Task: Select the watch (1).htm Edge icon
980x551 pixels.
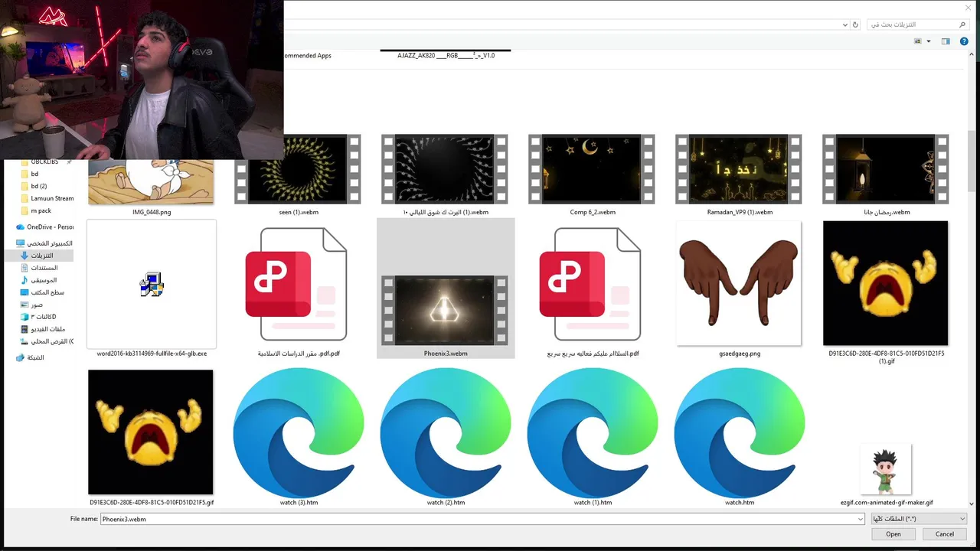Action: coord(592,432)
